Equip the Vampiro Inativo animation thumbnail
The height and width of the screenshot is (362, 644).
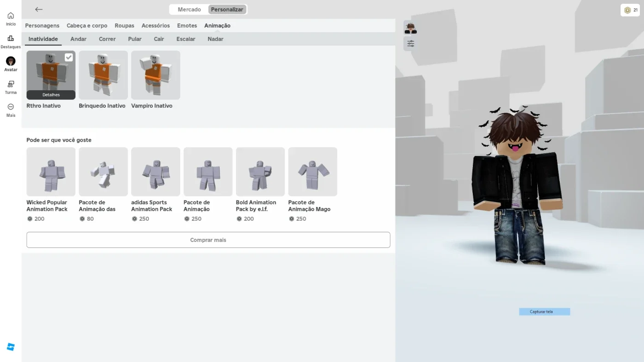155,75
